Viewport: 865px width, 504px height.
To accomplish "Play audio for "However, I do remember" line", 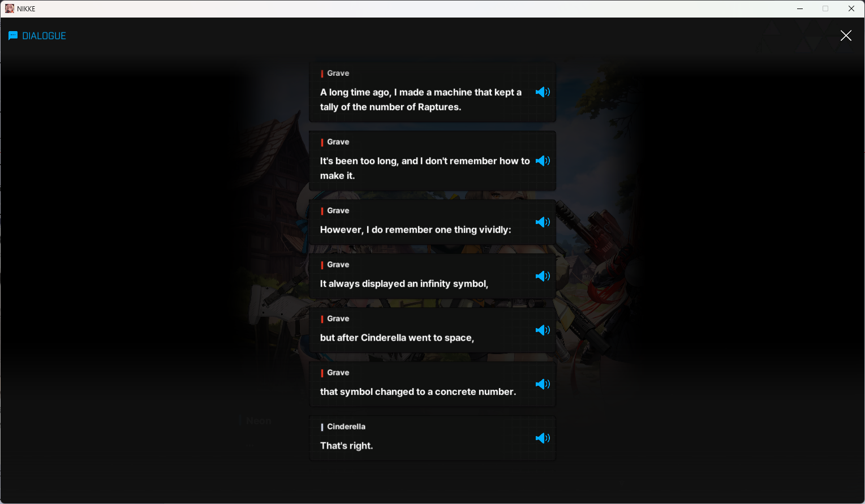I will (543, 222).
